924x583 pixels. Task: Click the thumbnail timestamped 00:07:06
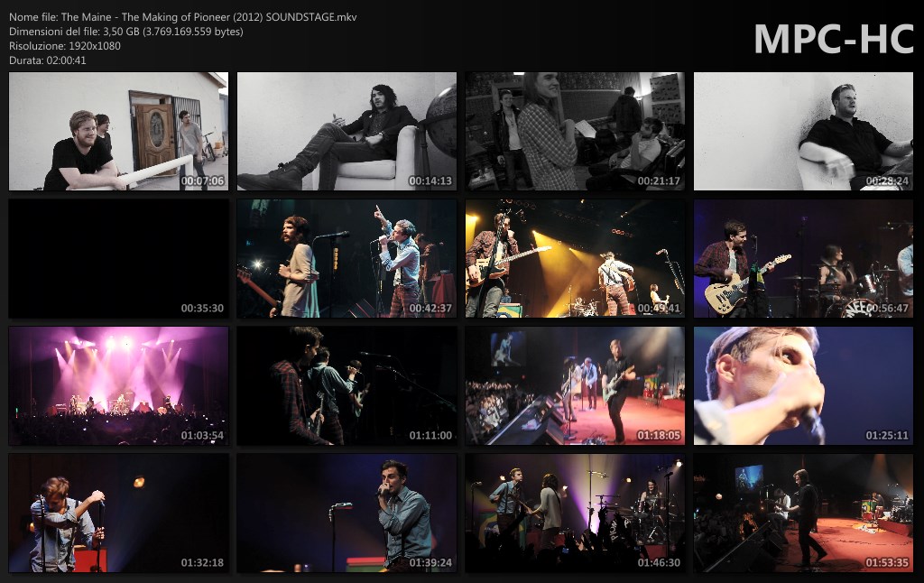[x=118, y=132]
